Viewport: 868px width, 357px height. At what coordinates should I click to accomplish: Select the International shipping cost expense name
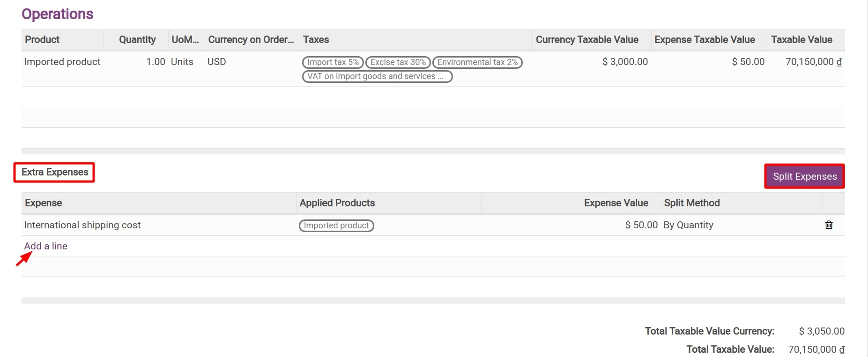point(82,225)
